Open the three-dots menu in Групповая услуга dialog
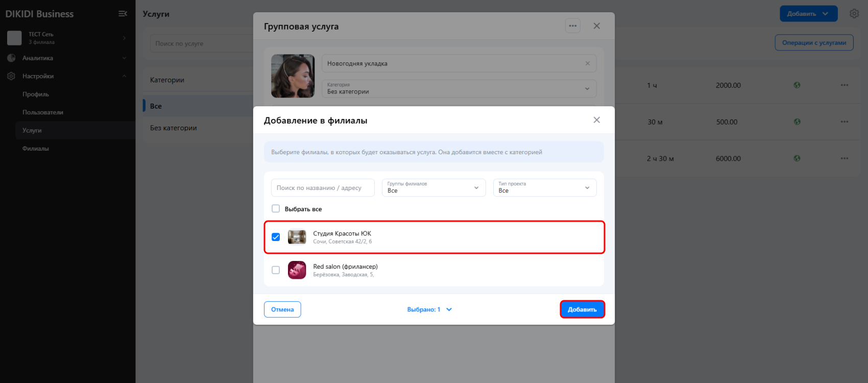This screenshot has width=868, height=383. tap(573, 26)
